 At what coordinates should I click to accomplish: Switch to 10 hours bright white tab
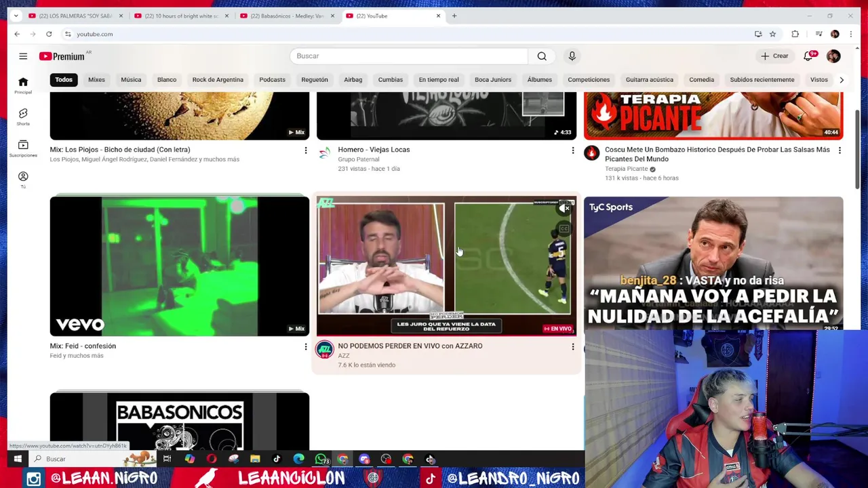[x=182, y=16]
